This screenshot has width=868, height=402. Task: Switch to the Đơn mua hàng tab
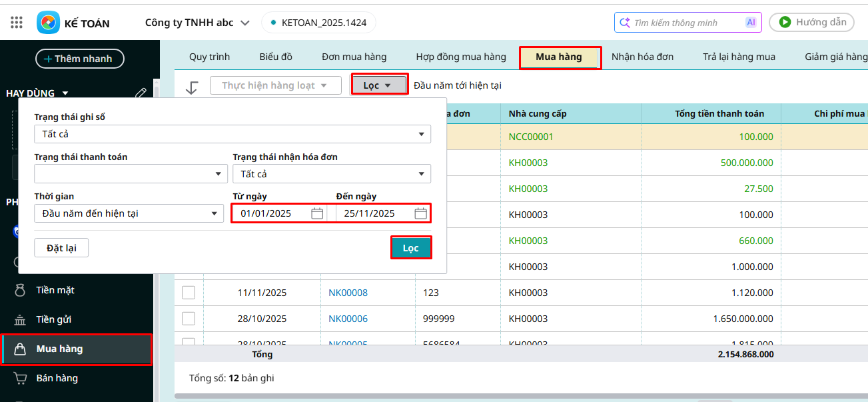[354, 57]
